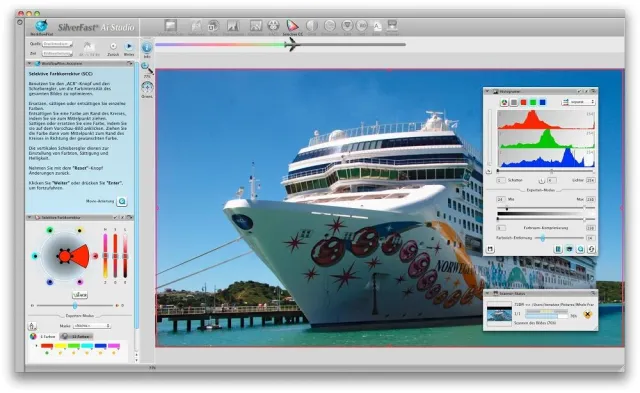The width and height of the screenshot is (640, 393).
Task: Click the ACR auto button
Action: pos(80,294)
